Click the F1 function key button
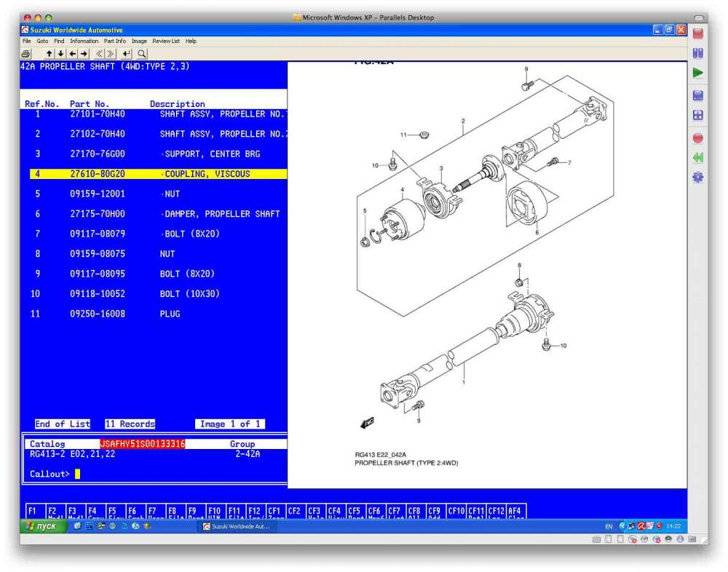 pos(35,511)
